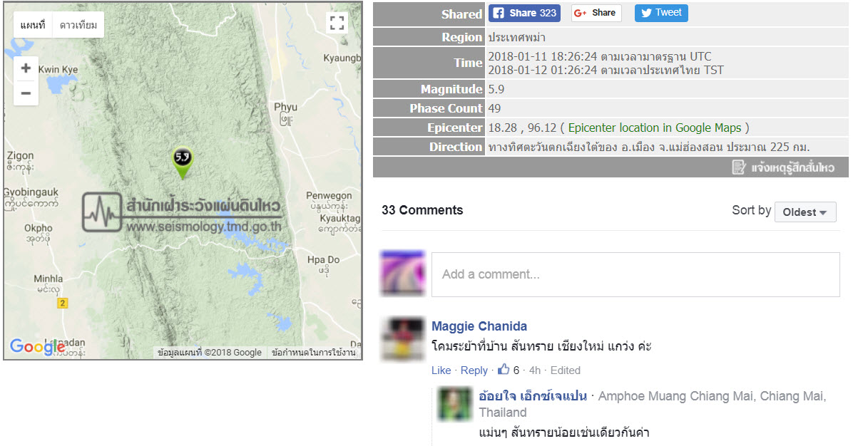
Task: Open the map terms of use link
Action: click(313, 353)
